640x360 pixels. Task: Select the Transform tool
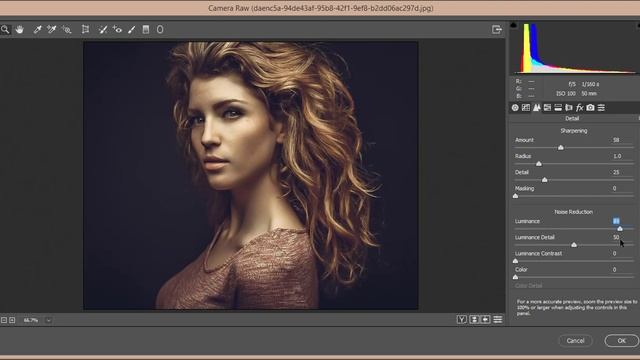click(85, 29)
